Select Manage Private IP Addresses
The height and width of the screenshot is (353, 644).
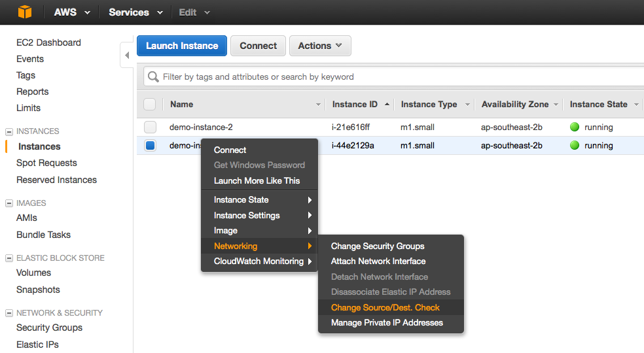coord(391,323)
